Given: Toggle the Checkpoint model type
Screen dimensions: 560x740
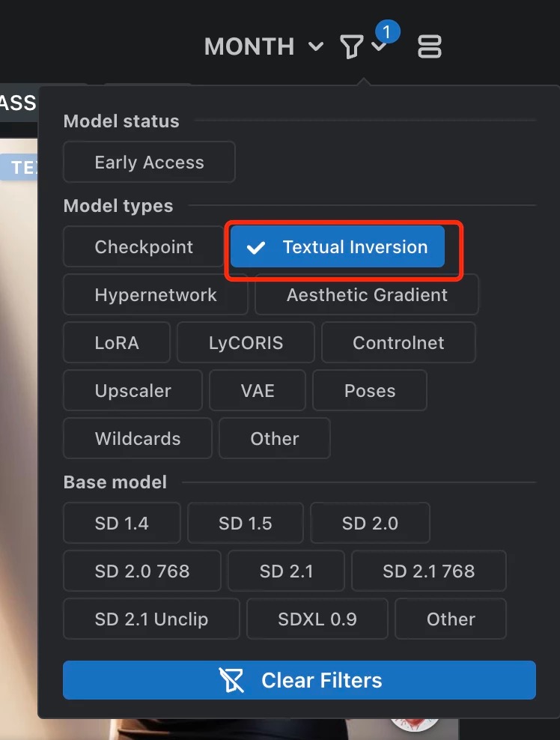Looking at the screenshot, I should pyautogui.click(x=144, y=247).
